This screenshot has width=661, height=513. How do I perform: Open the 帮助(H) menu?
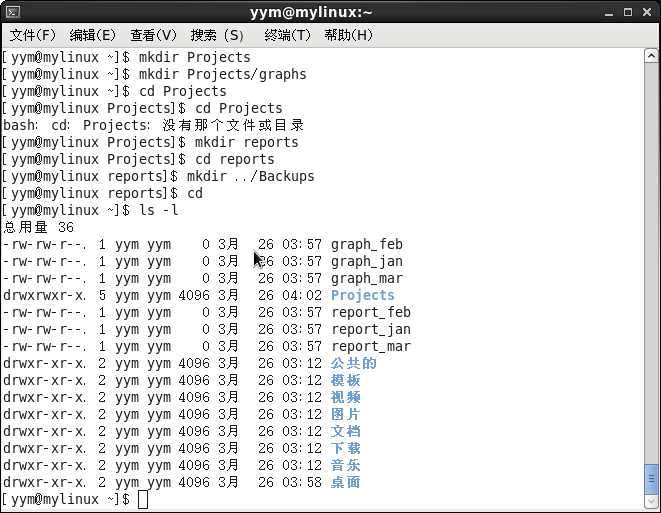click(x=349, y=35)
